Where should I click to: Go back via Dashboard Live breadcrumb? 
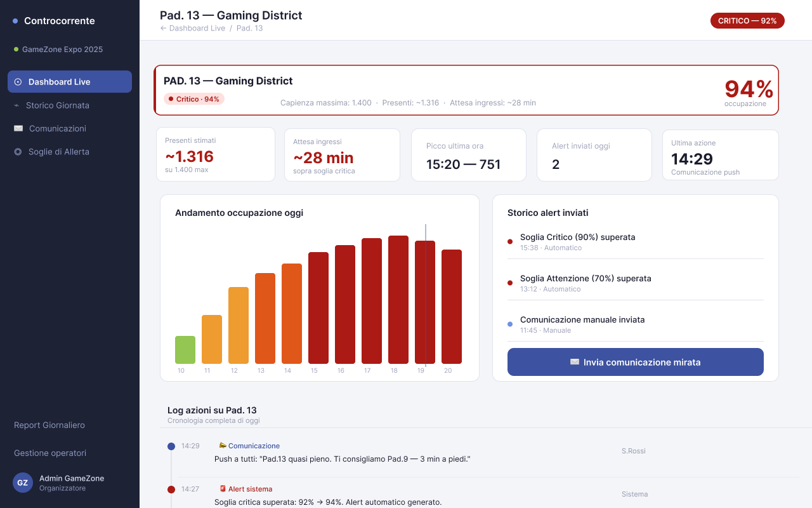pos(192,29)
